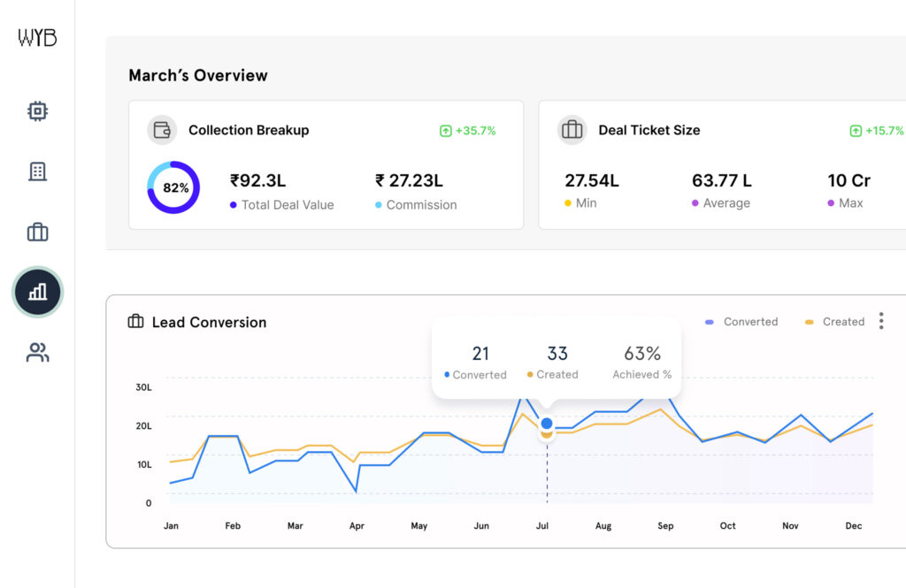Viewport: 906px width, 588px height.
Task: Toggle the Created series in chart legend
Action: coord(834,322)
